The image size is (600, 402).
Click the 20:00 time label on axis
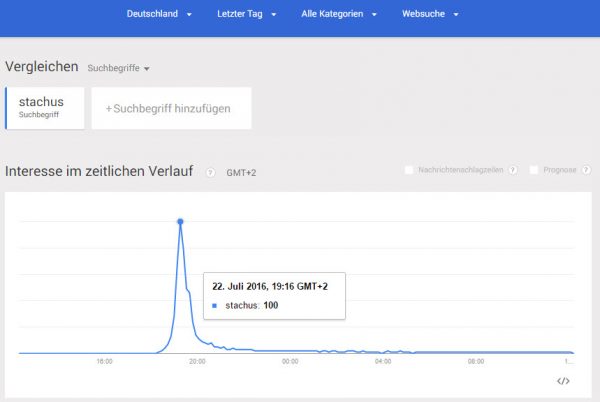(197, 361)
